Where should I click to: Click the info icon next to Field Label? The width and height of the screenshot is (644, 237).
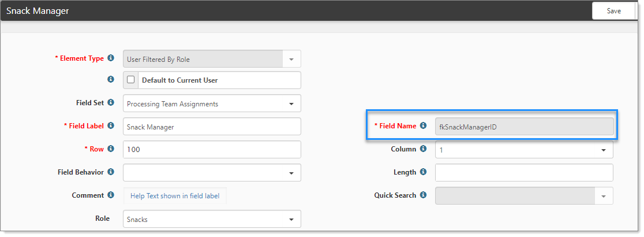(x=110, y=125)
